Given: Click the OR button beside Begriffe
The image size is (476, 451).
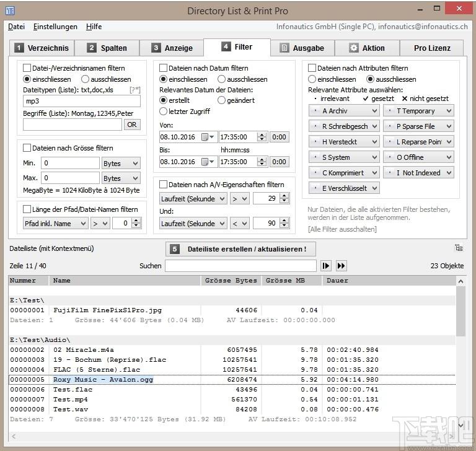Looking at the screenshot, I should [x=132, y=125].
